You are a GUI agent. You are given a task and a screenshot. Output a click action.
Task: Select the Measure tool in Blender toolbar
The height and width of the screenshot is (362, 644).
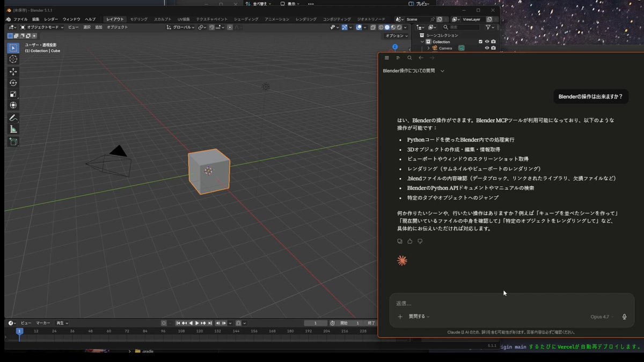pos(13,129)
